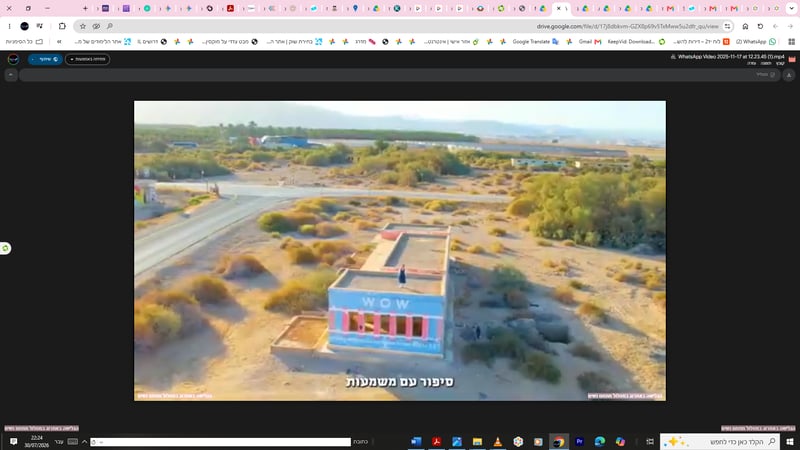Open the Chrome profile avatar

[24, 26]
